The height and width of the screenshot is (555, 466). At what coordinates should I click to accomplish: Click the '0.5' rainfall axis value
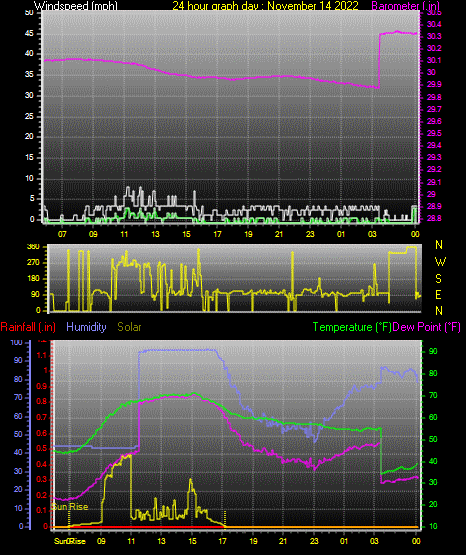coord(42,448)
